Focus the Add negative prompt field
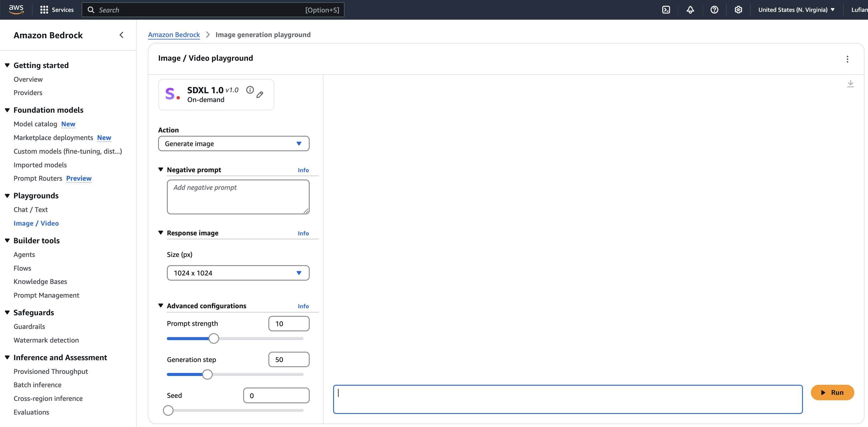This screenshot has width=868, height=427. point(238,197)
